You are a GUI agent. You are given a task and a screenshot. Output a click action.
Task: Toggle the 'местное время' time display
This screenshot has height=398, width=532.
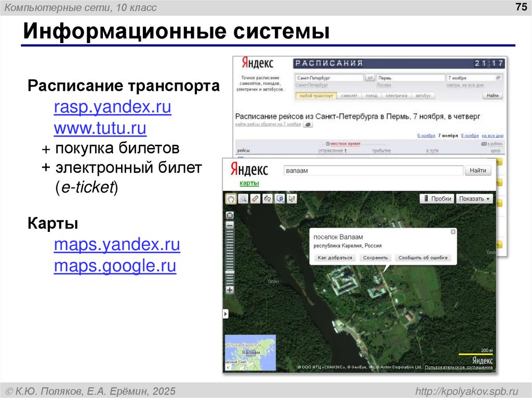click(x=344, y=143)
